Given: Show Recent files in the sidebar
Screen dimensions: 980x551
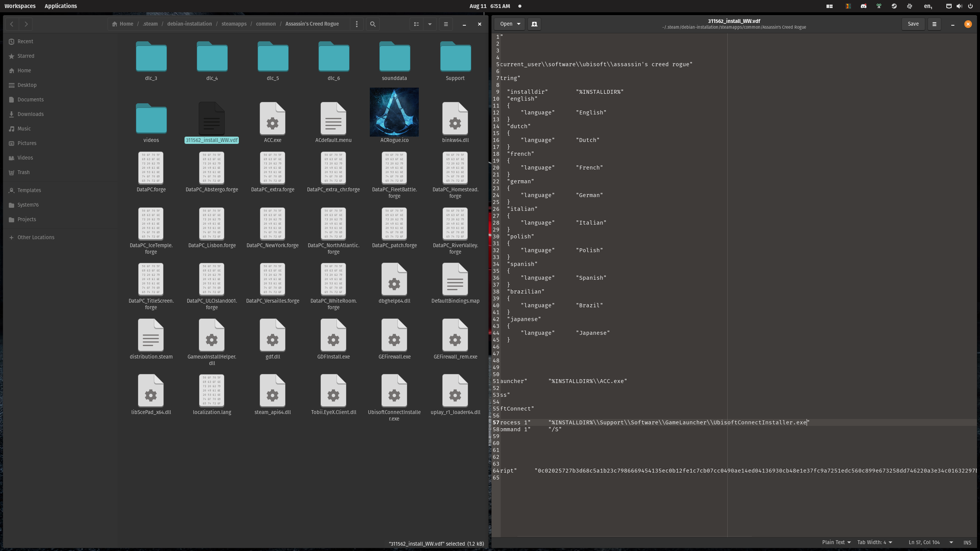Looking at the screenshot, I should coord(25,41).
